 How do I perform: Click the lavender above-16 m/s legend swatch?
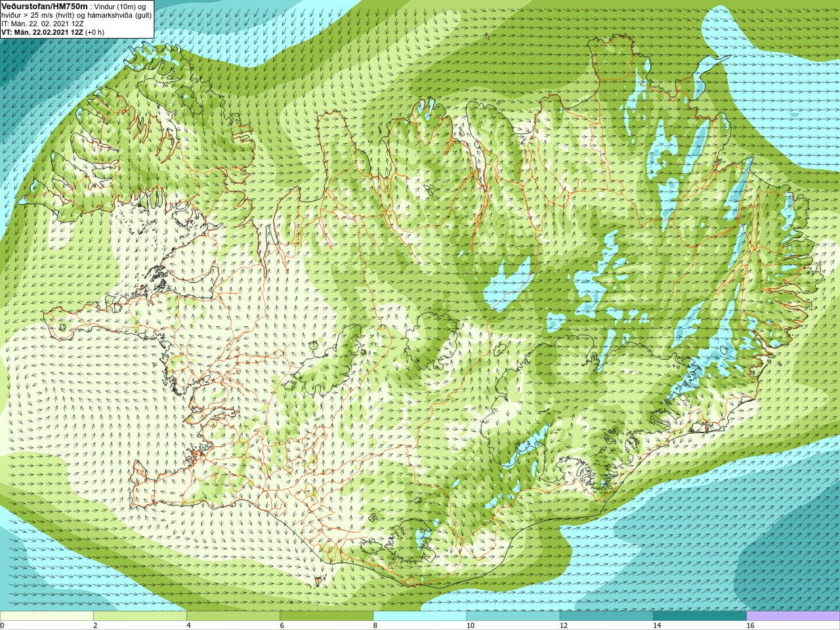[x=793, y=616]
